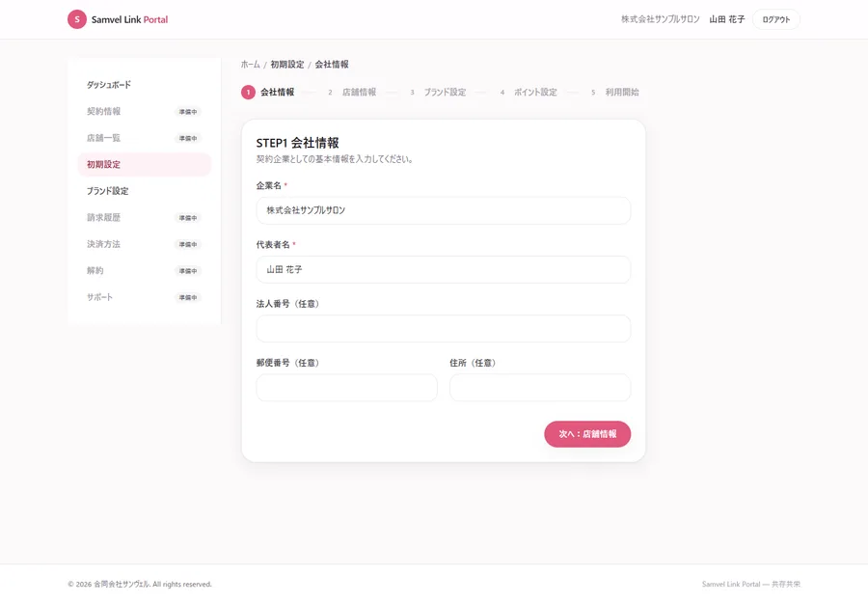The image size is (868, 603).
Task: Select the user name 山田 花子 in header
Action: [727, 19]
